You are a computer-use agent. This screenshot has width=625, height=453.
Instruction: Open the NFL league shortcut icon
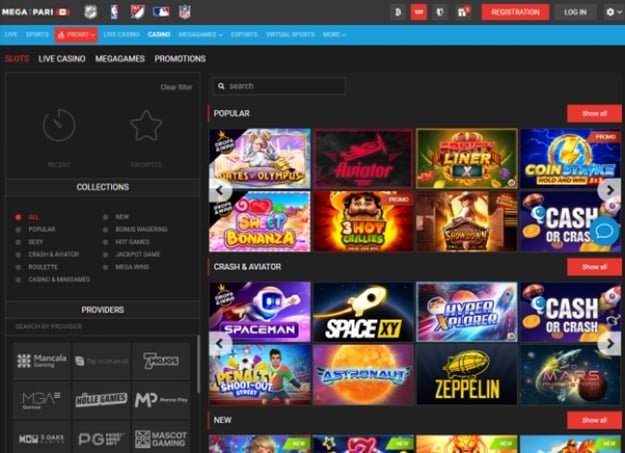click(185, 12)
